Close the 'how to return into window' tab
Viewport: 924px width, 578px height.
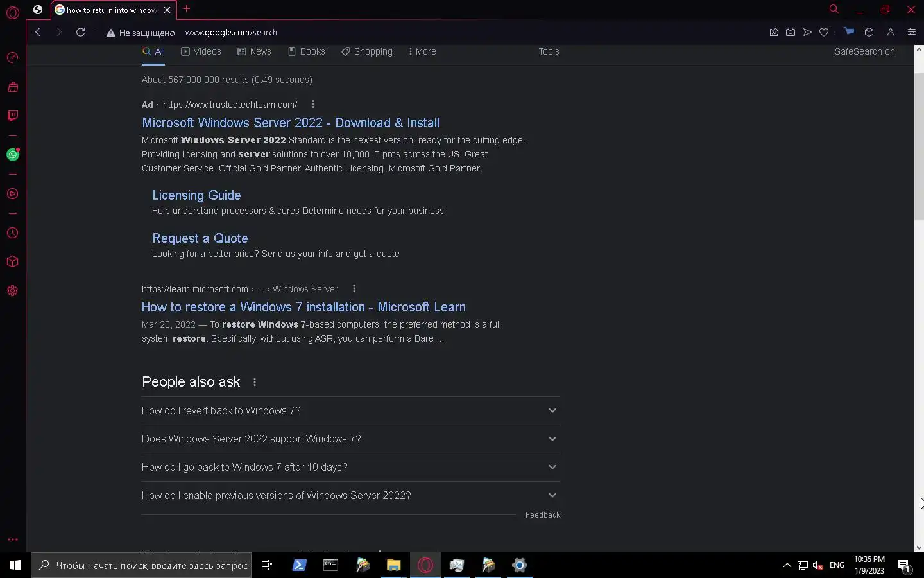(167, 10)
